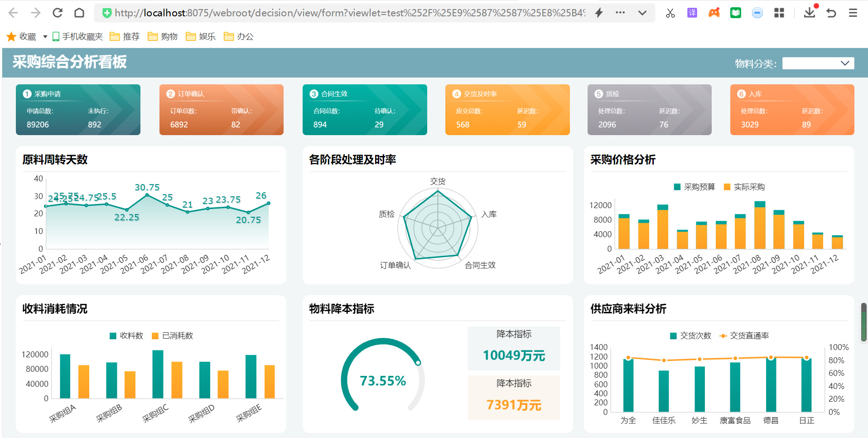Click the page vertical scrollbar thumb
The height and width of the screenshot is (438, 868).
[x=863, y=322]
